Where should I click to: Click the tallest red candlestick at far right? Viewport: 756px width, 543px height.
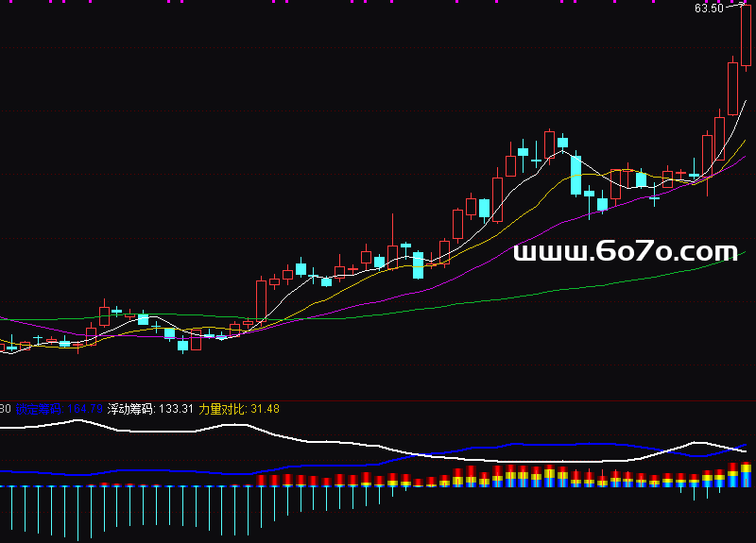[x=746, y=36]
